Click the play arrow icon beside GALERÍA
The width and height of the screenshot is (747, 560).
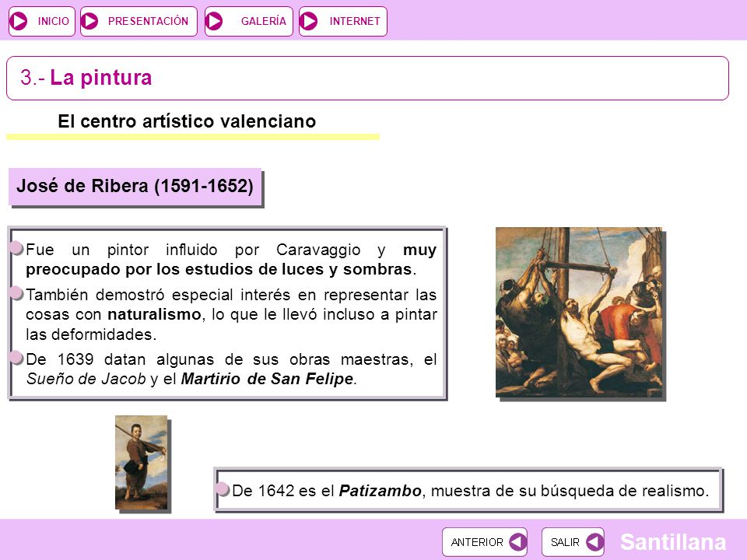click(214, 21)
